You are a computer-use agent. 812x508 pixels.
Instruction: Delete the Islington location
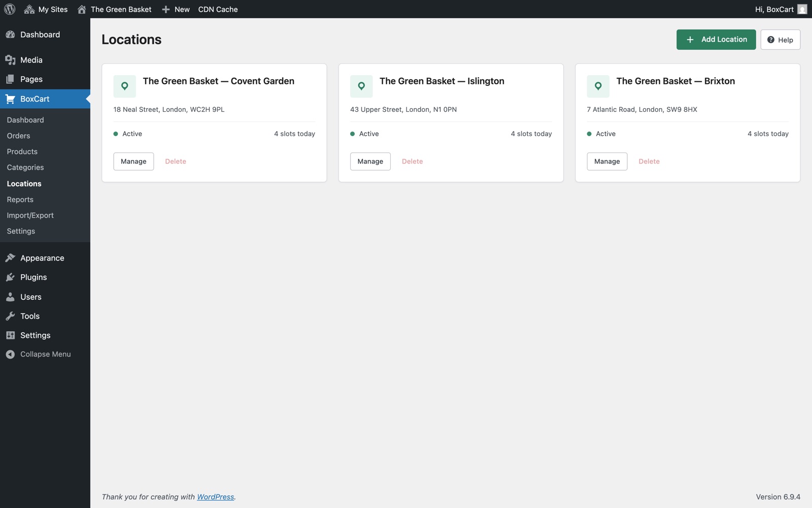412,162
